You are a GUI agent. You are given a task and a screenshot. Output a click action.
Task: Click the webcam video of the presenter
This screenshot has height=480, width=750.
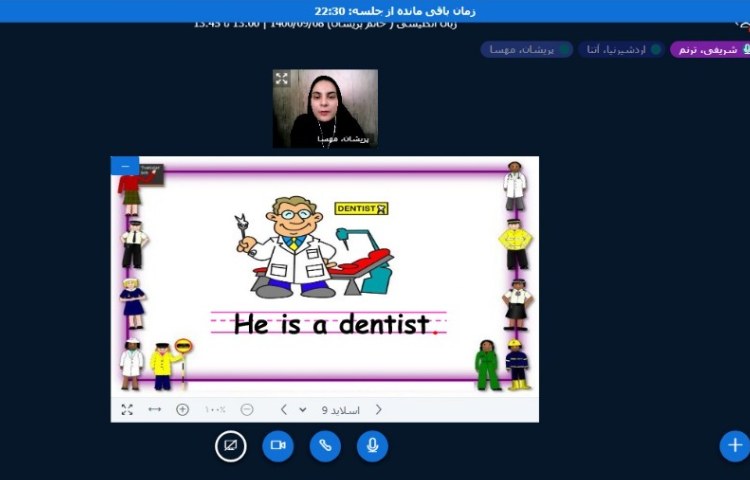[x=325, y=108]
